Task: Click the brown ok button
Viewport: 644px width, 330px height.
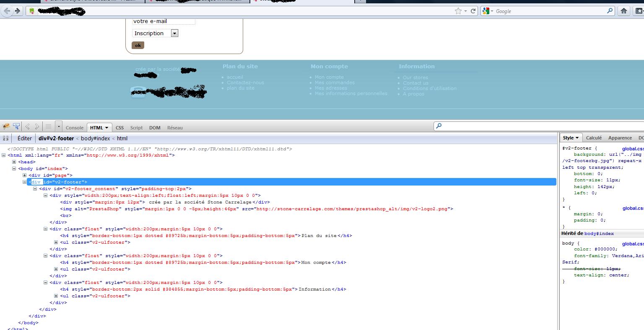Action: pos(138,45)
